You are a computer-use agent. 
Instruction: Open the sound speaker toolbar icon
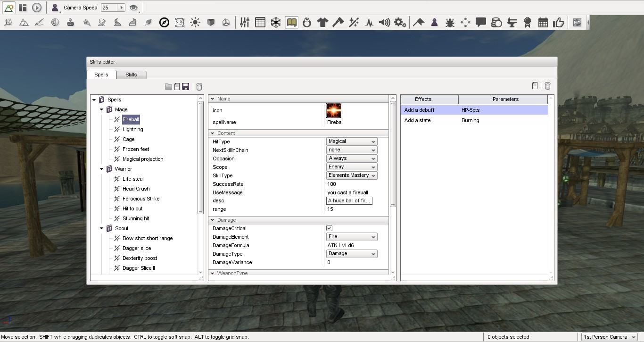[384, 23]
